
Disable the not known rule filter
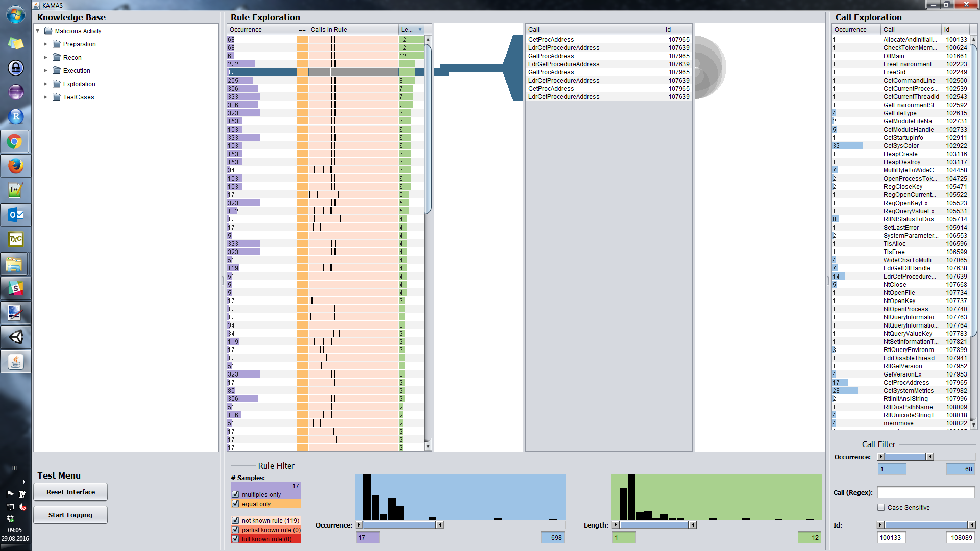235,521
